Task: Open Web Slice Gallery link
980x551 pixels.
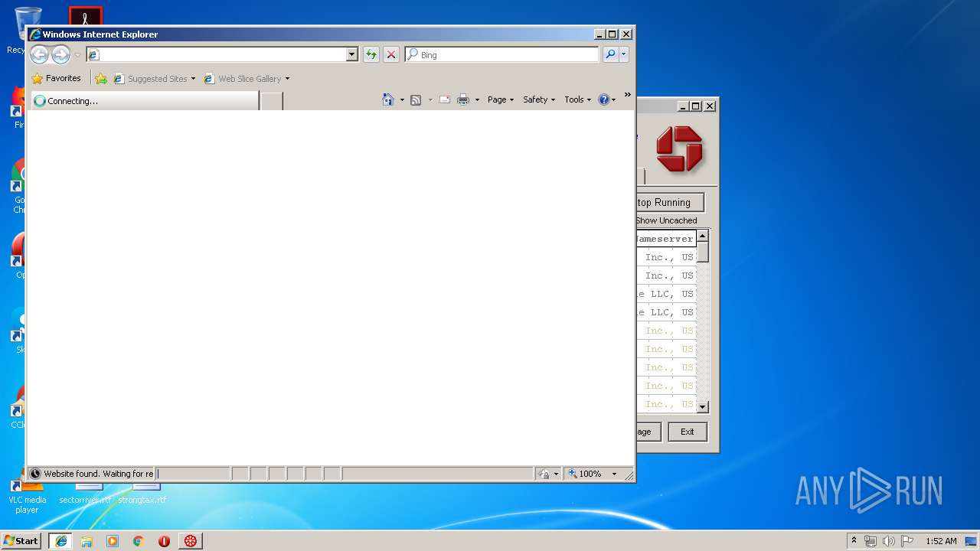Action: tap(243, 79)
